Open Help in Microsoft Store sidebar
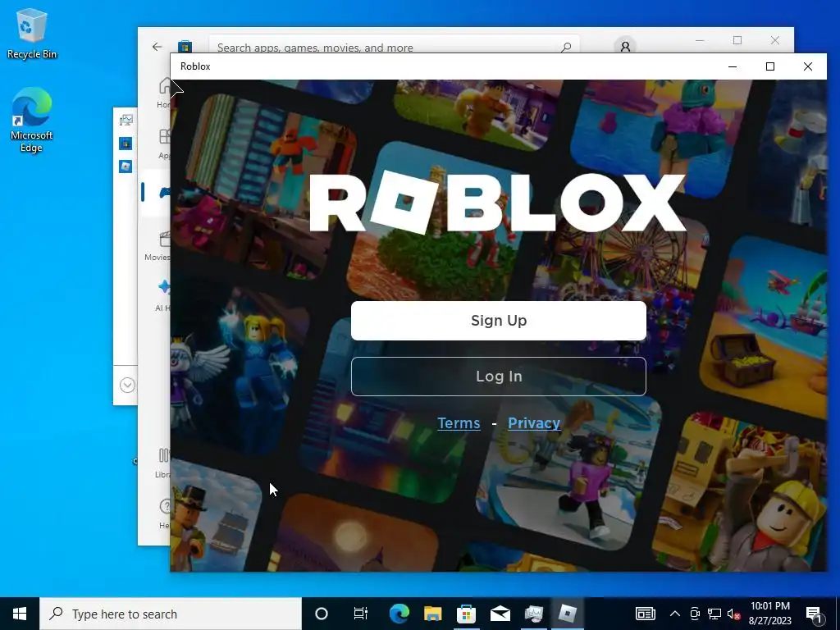Screen dimensions: 840x630 [x=164, y=514]
